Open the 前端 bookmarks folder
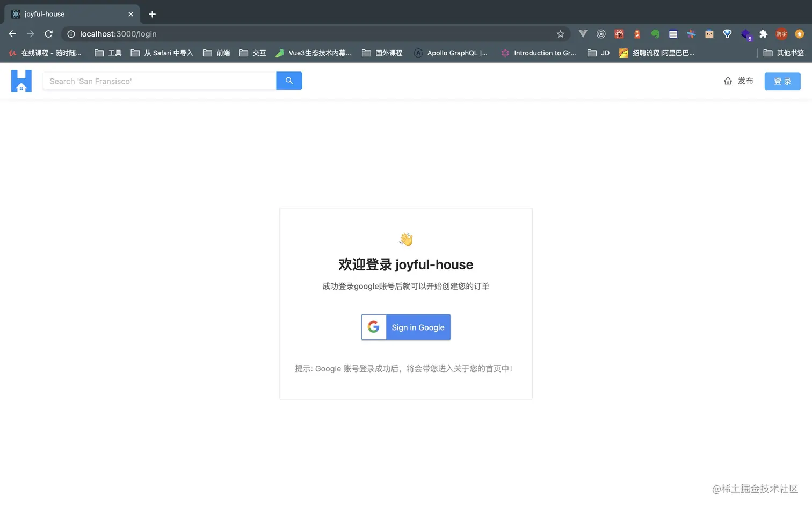Viewport: 812px width, 508px height. click(216, 53)
